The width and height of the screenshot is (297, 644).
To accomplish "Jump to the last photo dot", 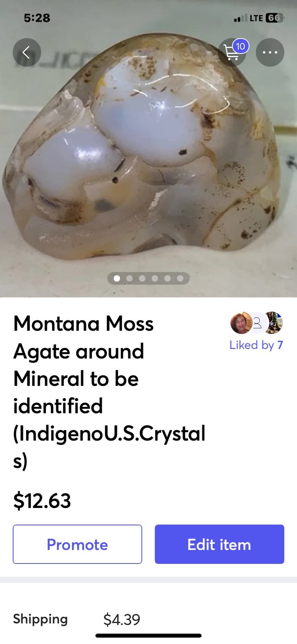I will point(180,278).
